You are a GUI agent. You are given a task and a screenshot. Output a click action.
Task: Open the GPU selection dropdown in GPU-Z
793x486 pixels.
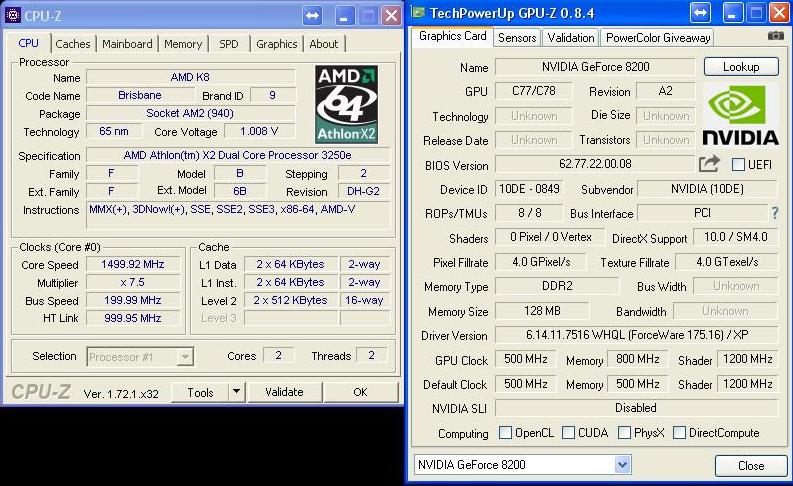coord(622,464)
